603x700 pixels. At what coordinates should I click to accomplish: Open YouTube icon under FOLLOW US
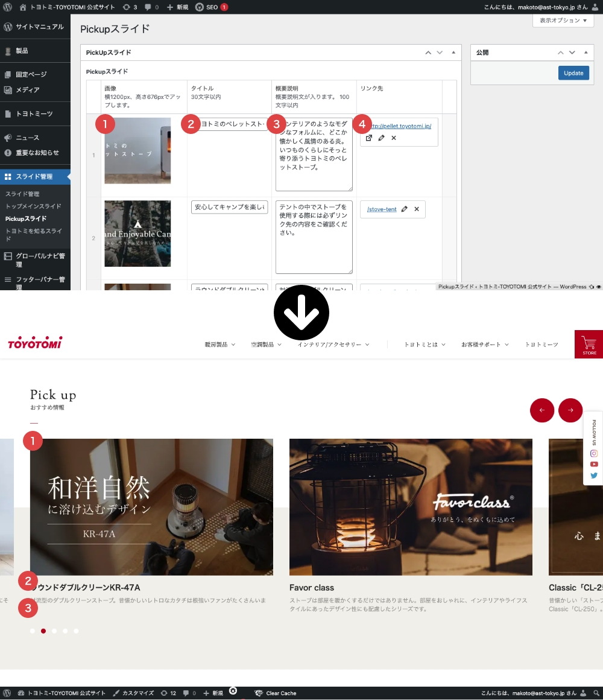point(593,464)
